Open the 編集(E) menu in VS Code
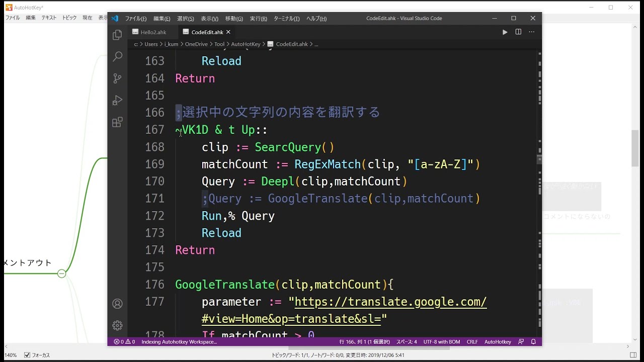Image resolution: width=644 pixels, height=362 pixels. click(x=162, y=19)
